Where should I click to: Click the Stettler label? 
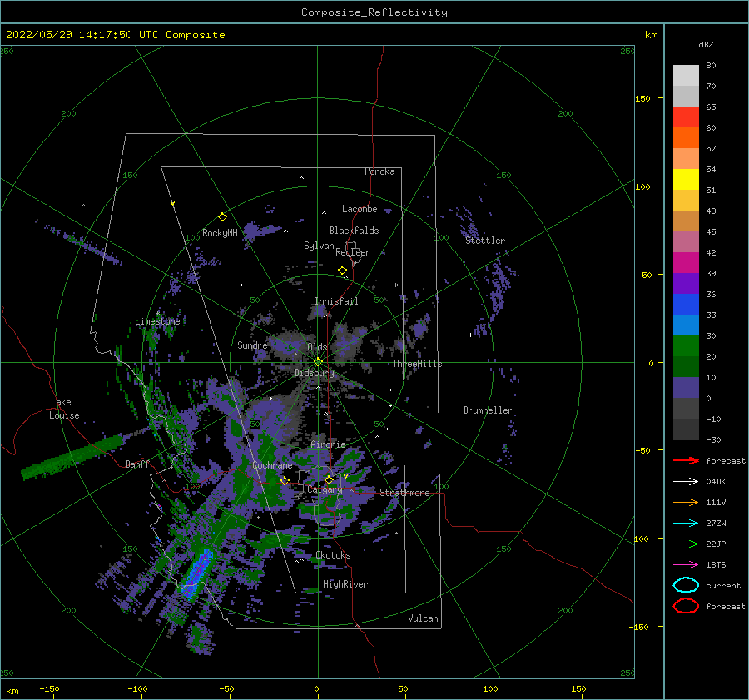485,241
